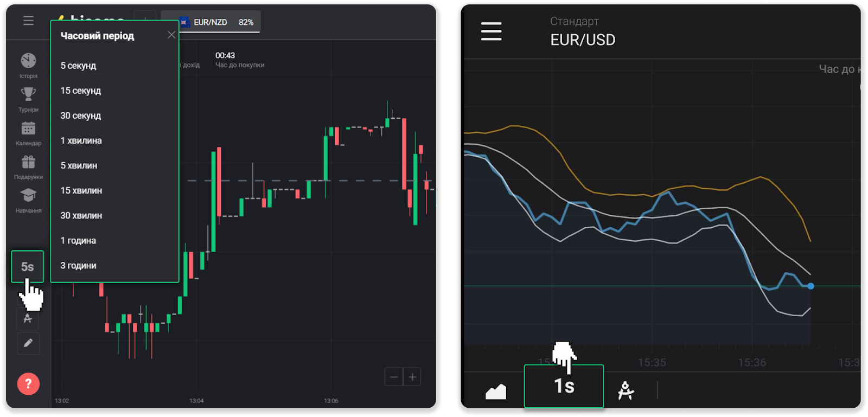Choose the 5 секунд time period
The image size is (868, 417).
click(78, 66)
